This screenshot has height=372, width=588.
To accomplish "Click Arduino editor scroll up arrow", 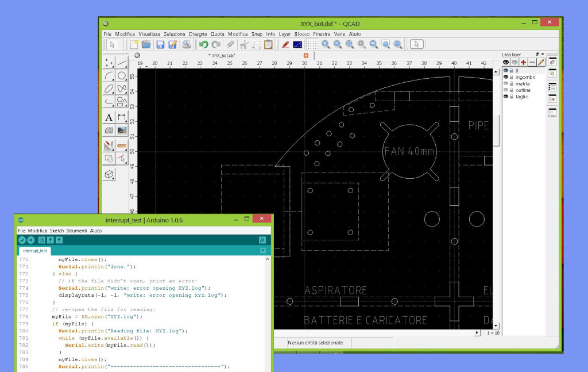I will coord(268,259).
